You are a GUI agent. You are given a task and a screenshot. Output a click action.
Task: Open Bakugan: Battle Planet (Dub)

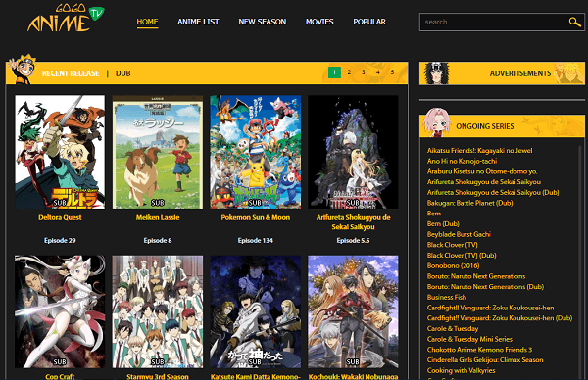(469, 203)
